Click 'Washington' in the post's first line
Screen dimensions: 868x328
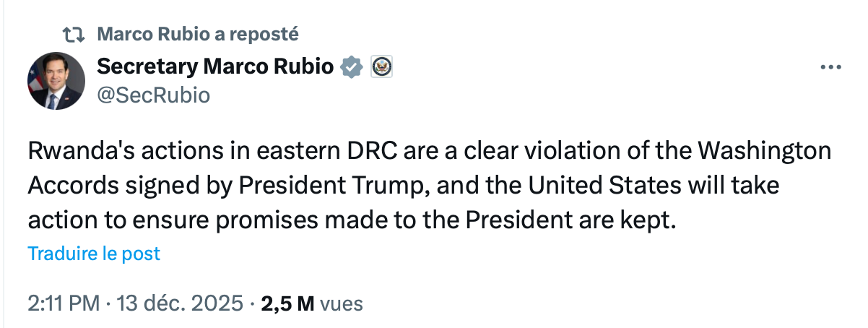[x=771, y=152]
